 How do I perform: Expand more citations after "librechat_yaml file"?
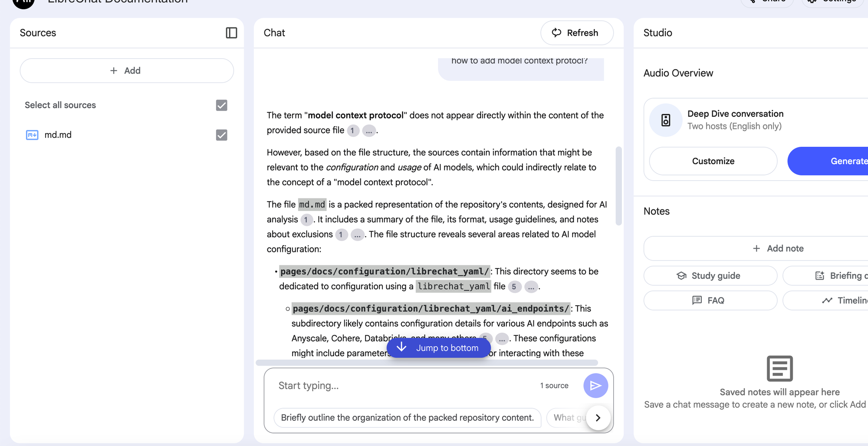click(531, 287)
